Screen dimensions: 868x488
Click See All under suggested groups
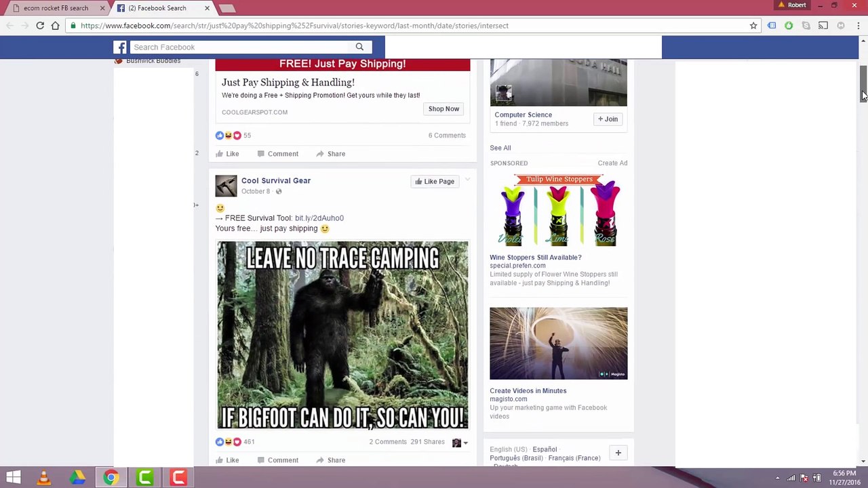pos(500,148)
